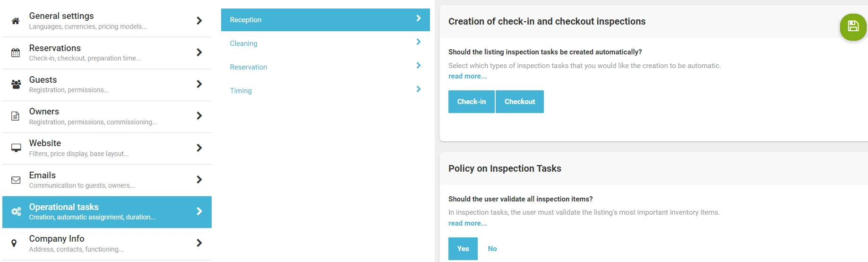Click the green save floppy disk icon

coord(853,26)
